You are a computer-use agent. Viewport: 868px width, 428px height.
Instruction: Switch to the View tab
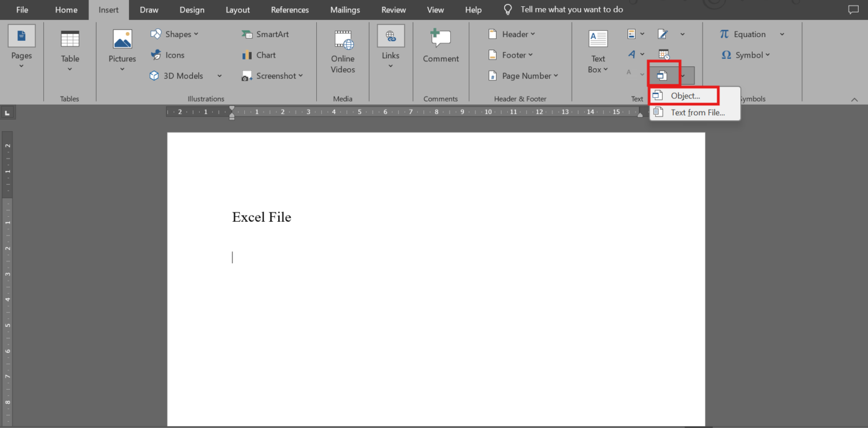pos(435,10)
